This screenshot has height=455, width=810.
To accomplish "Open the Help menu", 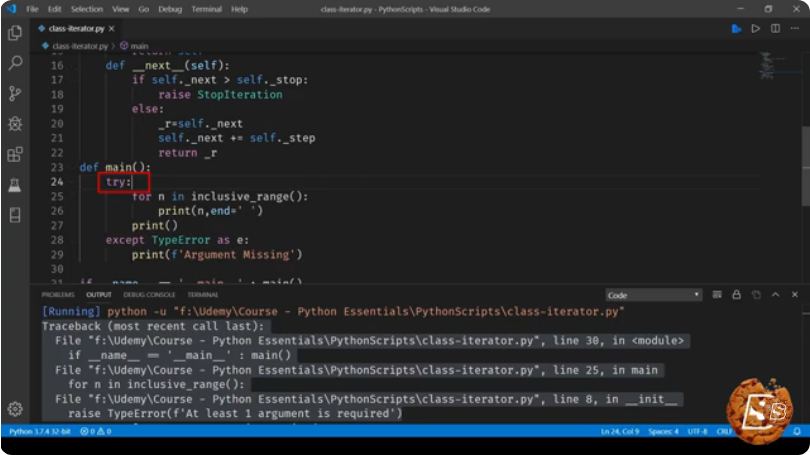I will pyautogui.click(x=239, y=9).
